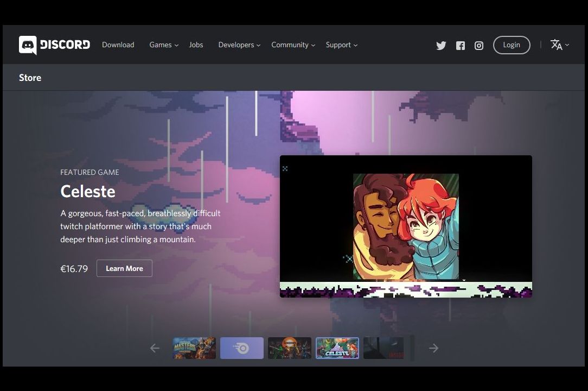This screenshot has height=391, width=588.
Task: Expand the Support dropdown menu
Action: tap(341, 45)
